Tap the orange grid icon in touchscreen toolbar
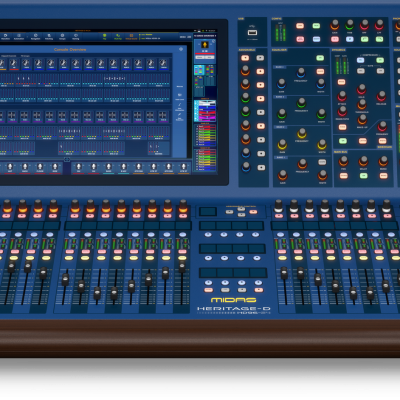Viewport: 400px width, 400px height. point(131,35)
